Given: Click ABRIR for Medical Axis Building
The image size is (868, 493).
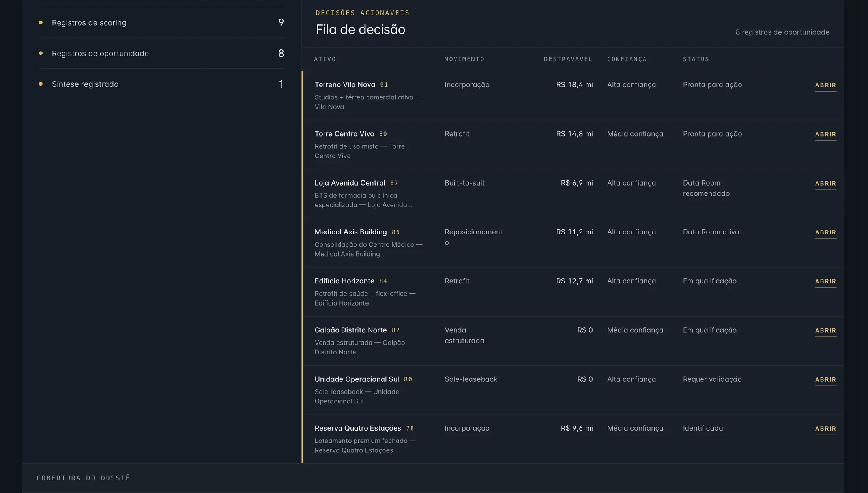Looking at the screenshot, I should [x=825, y=232].
